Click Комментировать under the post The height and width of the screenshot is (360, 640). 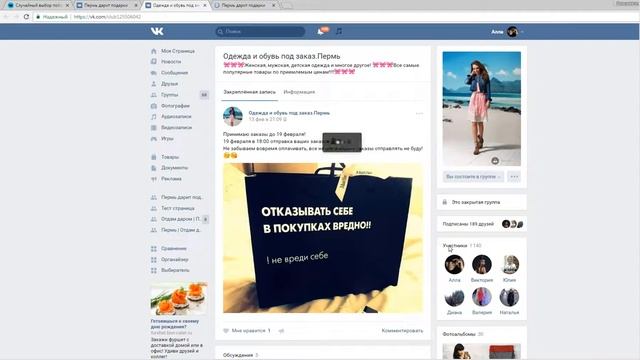(x=402, y=331)
